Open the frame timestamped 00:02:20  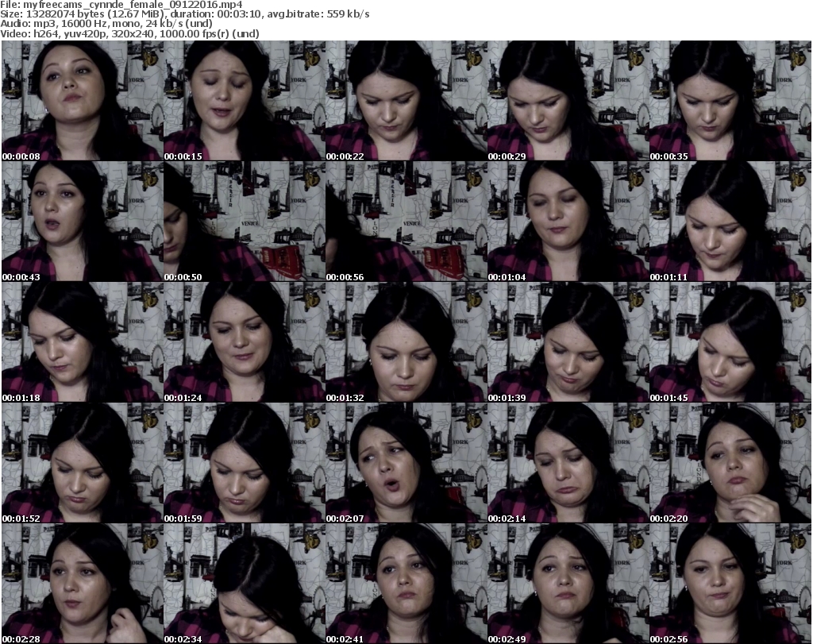coord(730,462)
